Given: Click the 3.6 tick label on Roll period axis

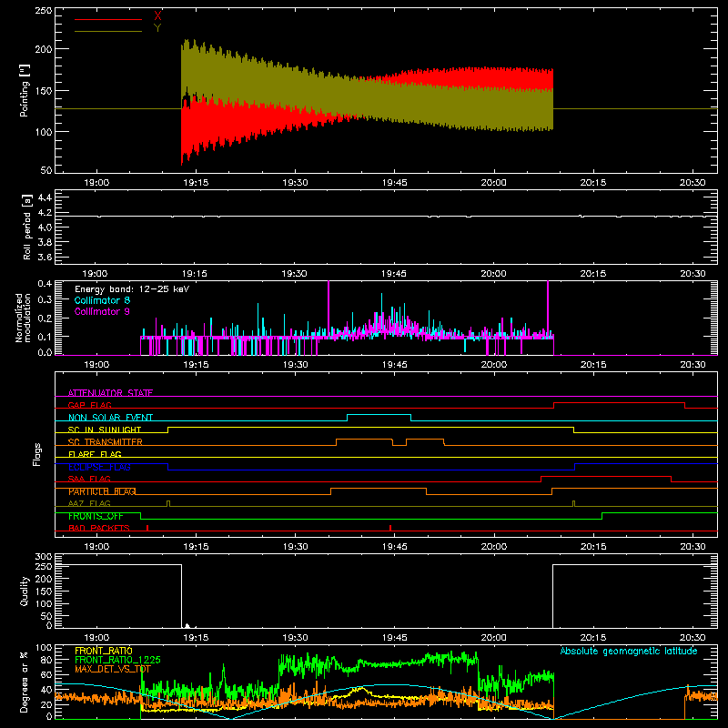Looking at the screenshot, I should point(45,257).
